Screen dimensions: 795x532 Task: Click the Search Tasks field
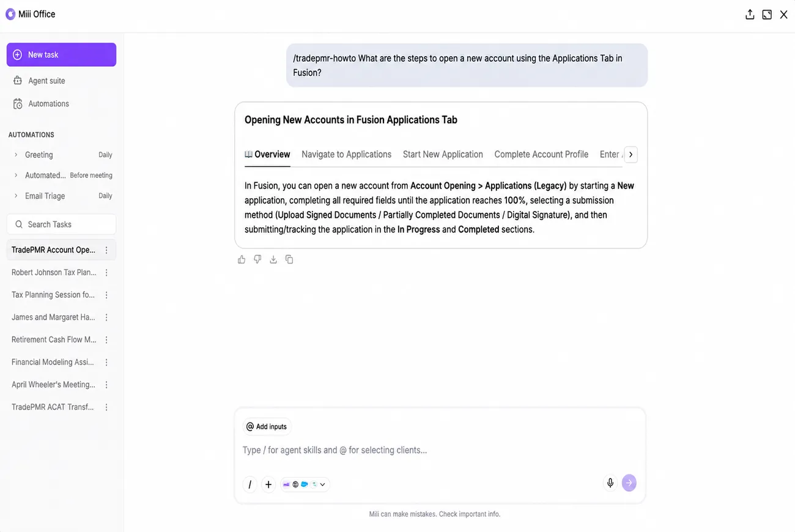(61, 224)
